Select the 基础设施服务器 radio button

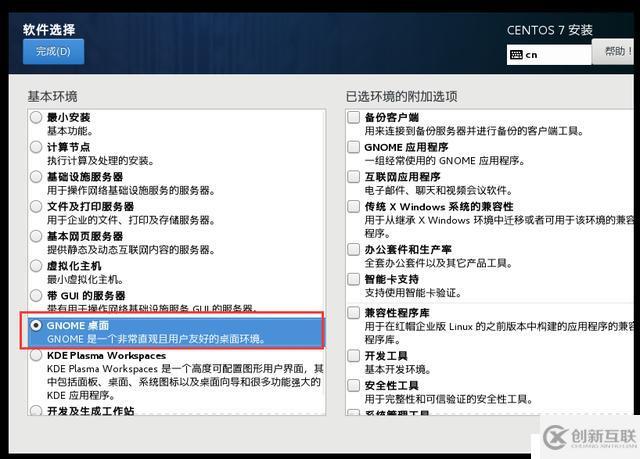pyautogui.click(x=36, y=177)
